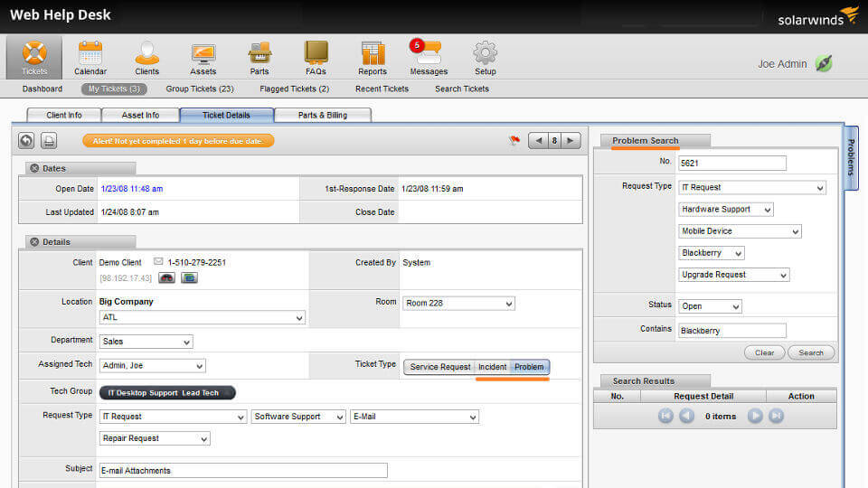
Task: Open Group Tickets (23) menu item
Action: click(200, 89)
